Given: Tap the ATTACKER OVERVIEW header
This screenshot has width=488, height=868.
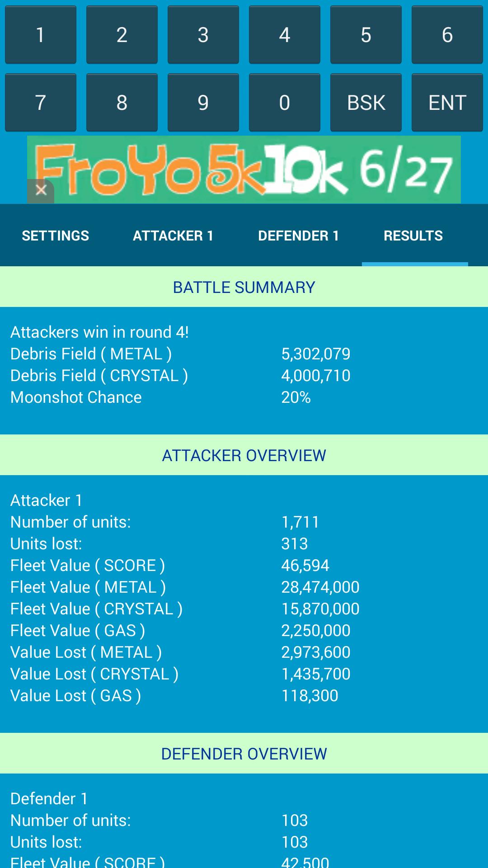Looking at the screenshot, I should [244, 456].
